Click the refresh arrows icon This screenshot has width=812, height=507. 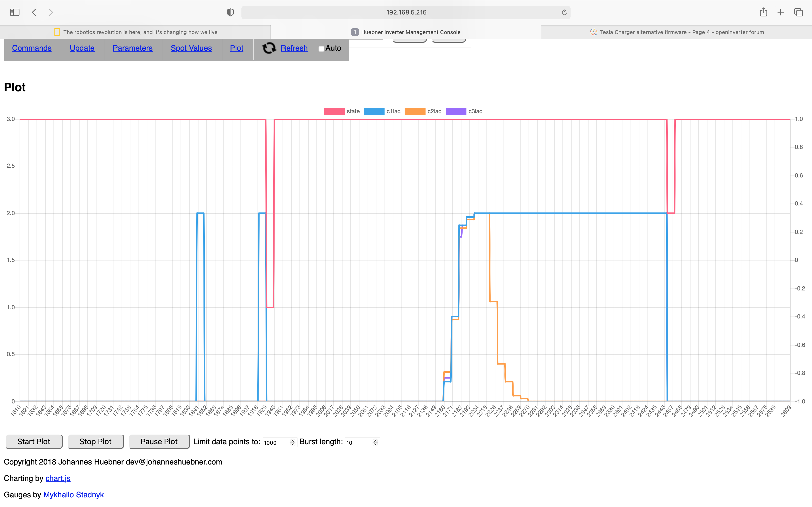(x=269, y=48)
